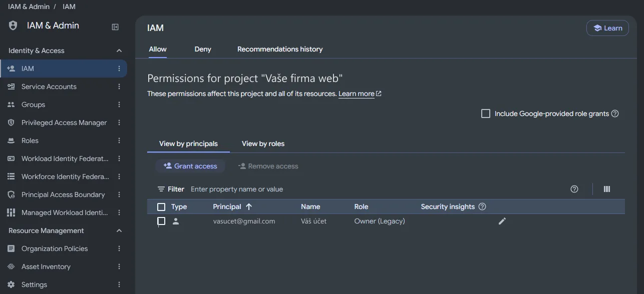Click the Filter funnel icon

point(161,189)
